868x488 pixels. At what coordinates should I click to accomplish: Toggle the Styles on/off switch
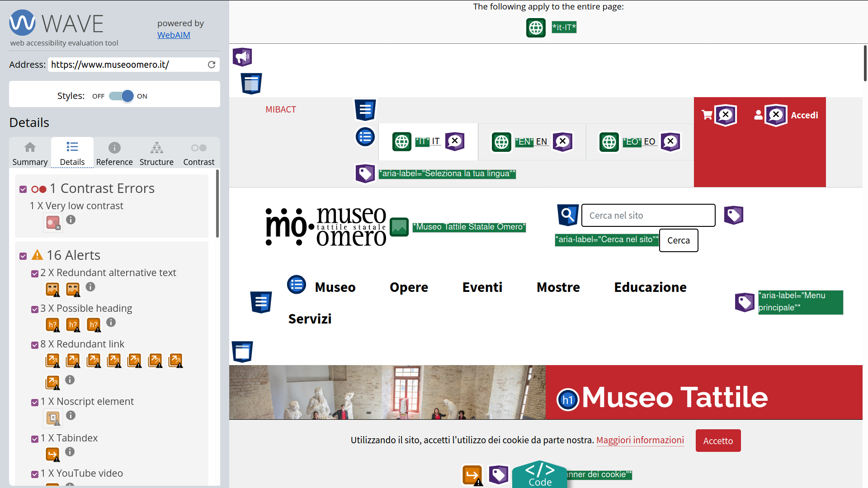(121, 96)
